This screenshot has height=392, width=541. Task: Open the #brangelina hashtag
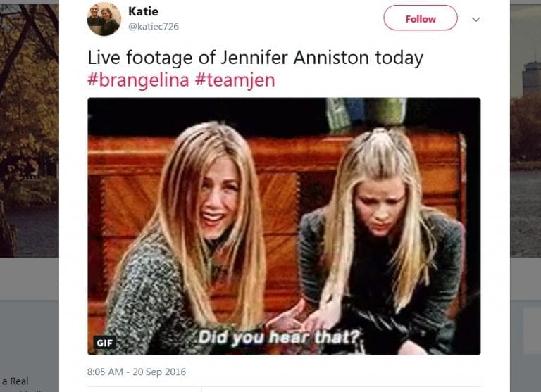138,80
